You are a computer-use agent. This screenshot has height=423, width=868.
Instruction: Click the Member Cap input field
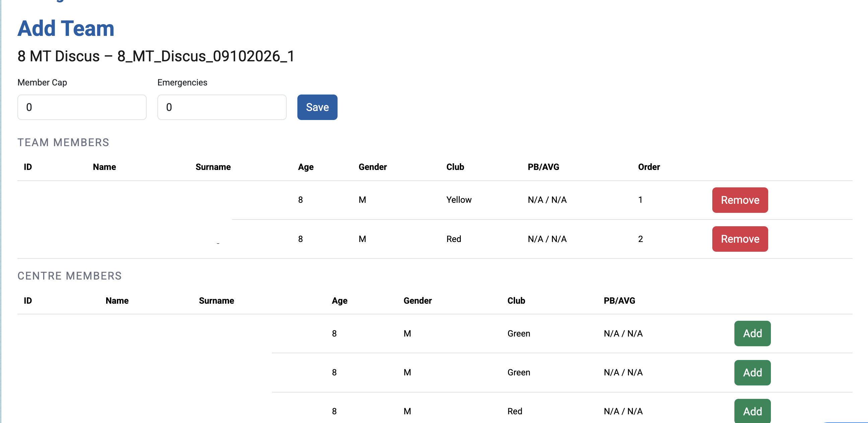click(82, 107)
